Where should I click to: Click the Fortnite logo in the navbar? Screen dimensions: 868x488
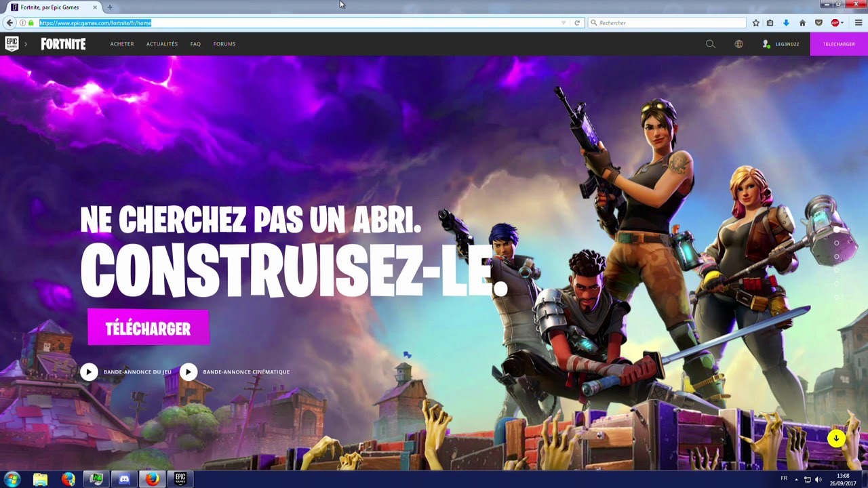click(63, 44)
